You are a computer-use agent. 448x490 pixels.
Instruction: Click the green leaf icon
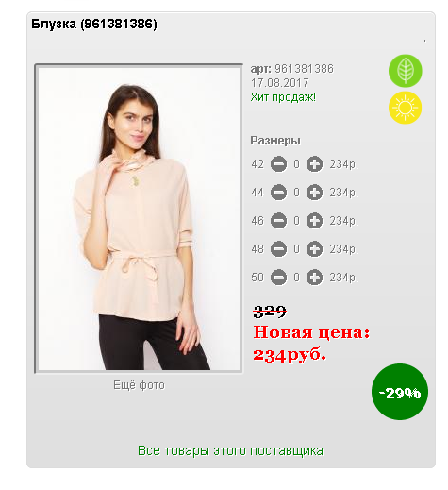[405, 71]
